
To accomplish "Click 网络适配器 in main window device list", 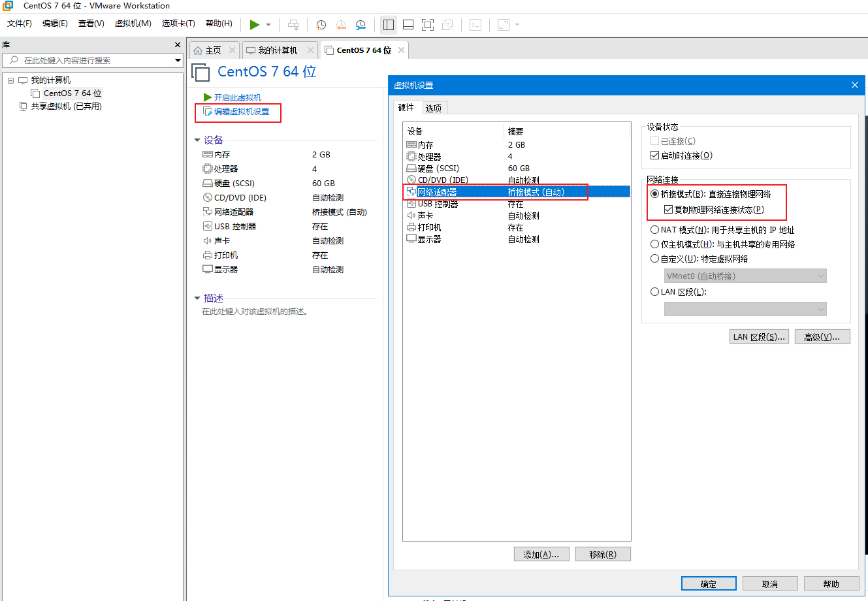I will (x=234, y=212).
